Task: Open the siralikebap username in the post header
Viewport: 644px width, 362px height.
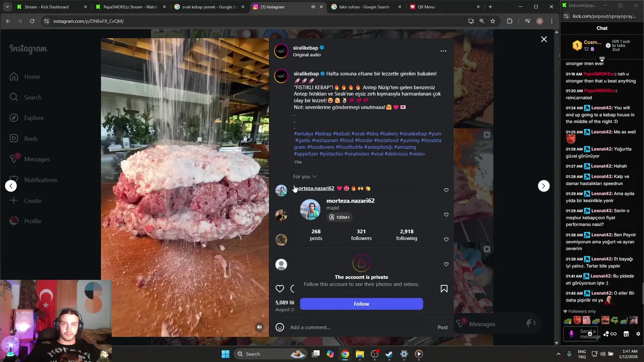Action: pyautogui.click(x=305, y=48)
